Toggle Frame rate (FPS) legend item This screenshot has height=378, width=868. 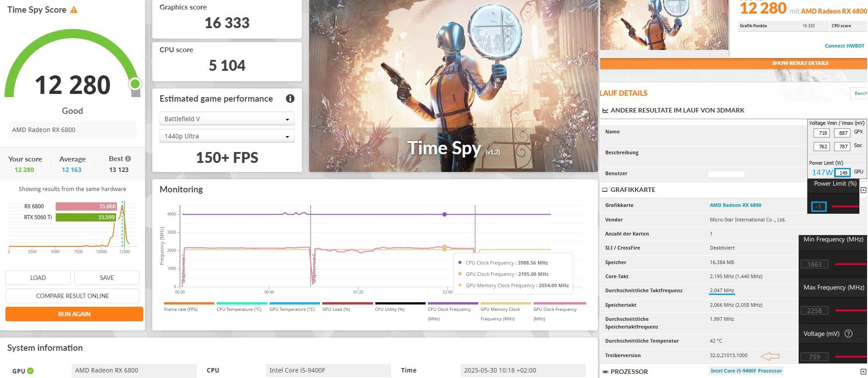point(189,307)
